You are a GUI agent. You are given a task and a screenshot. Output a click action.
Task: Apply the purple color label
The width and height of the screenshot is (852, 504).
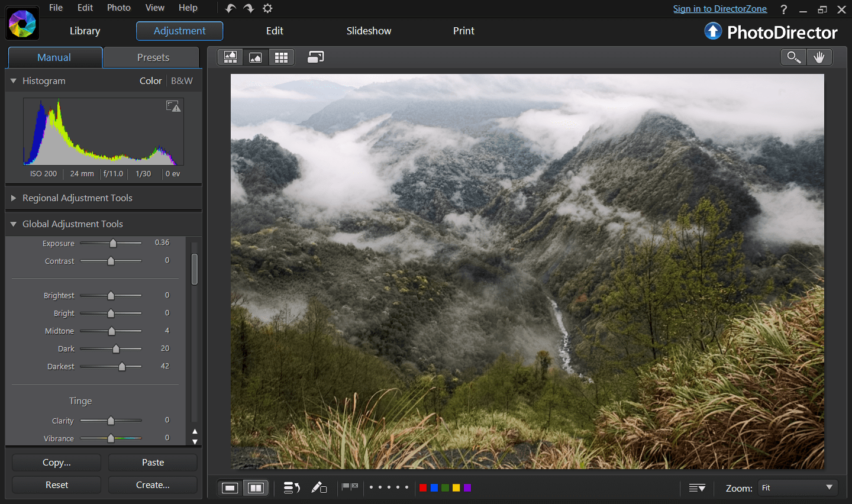467,487
